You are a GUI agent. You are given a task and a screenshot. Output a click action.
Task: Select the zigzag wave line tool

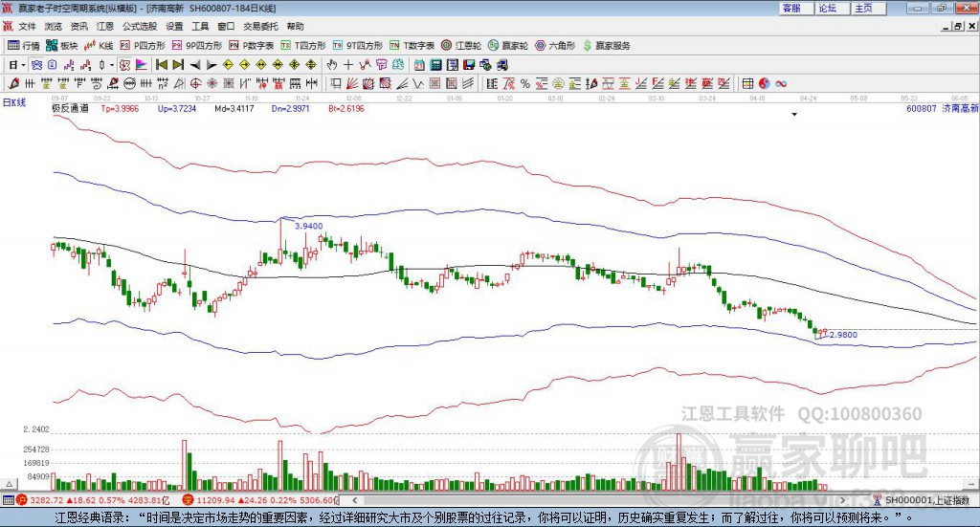coord(418,83)
